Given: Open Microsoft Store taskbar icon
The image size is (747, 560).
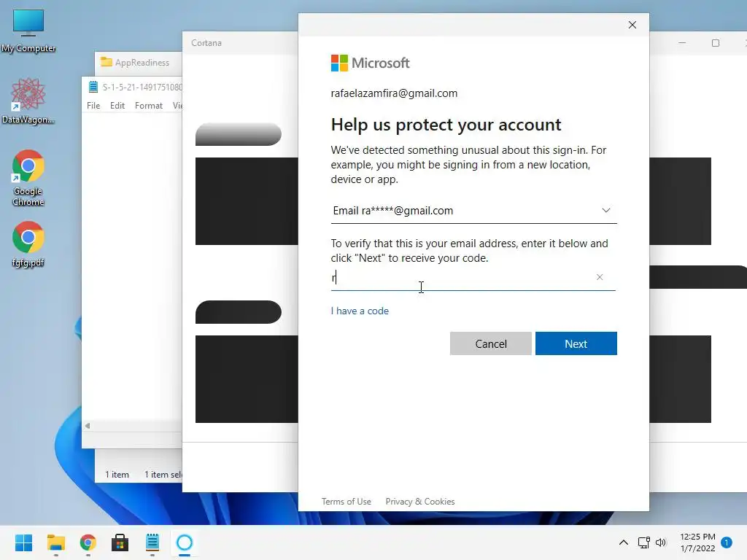Looking at the screenshot, I should pos(120,542).
